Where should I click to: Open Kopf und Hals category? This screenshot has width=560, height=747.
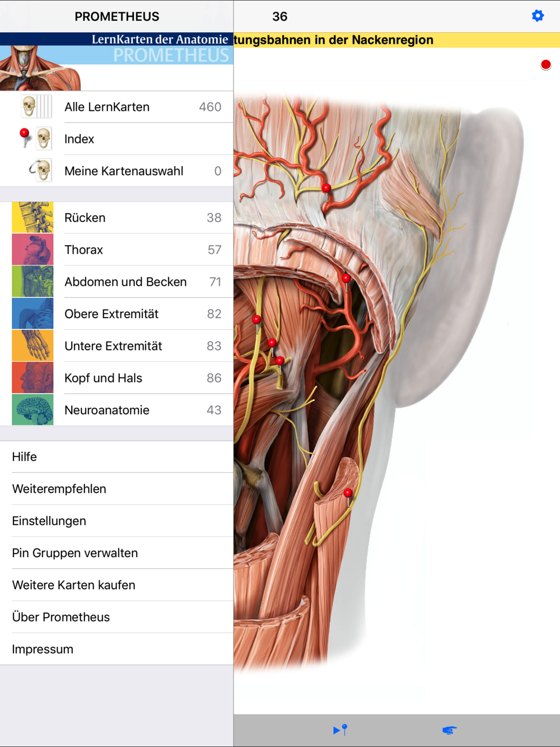116,378
